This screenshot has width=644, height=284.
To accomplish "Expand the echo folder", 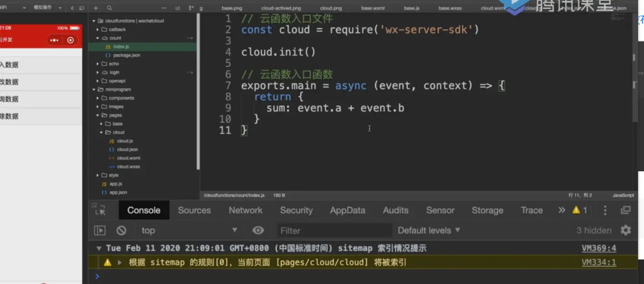I will [98, 64].
